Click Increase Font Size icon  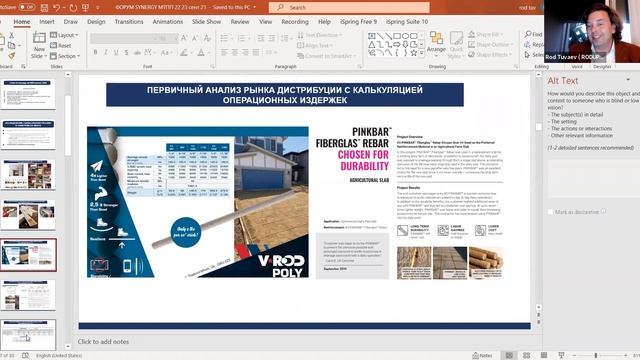click(184, 38)
